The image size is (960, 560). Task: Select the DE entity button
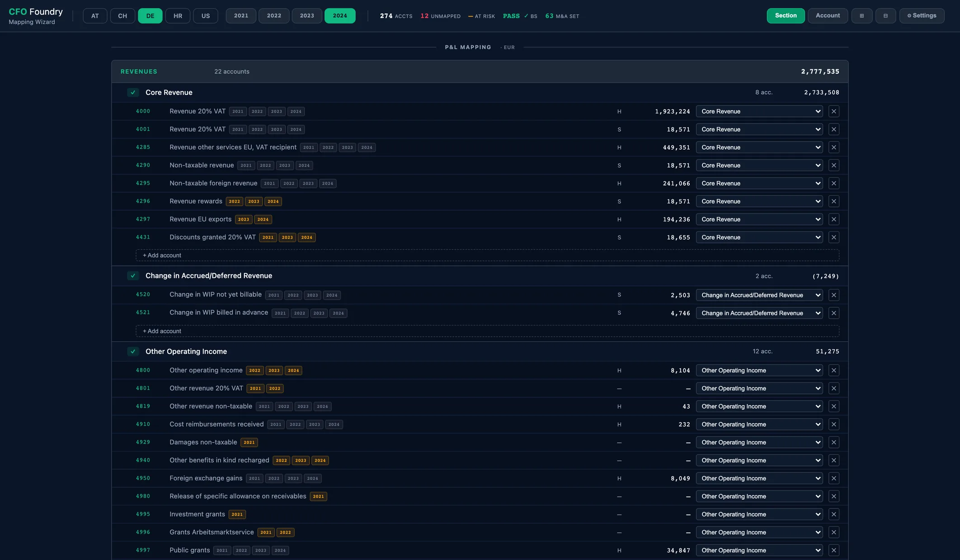[x=150, y=16]
